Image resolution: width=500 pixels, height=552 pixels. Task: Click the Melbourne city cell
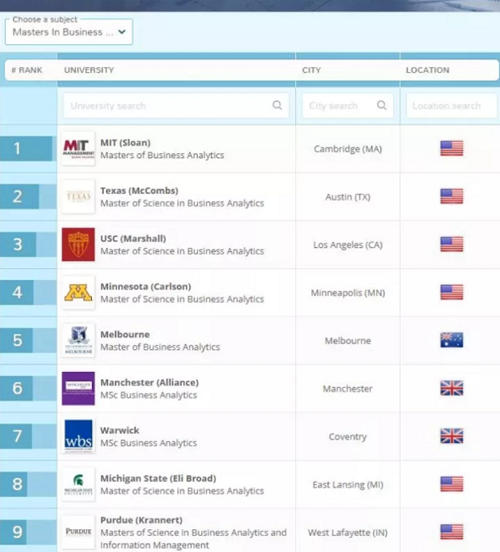click(348, 341)
